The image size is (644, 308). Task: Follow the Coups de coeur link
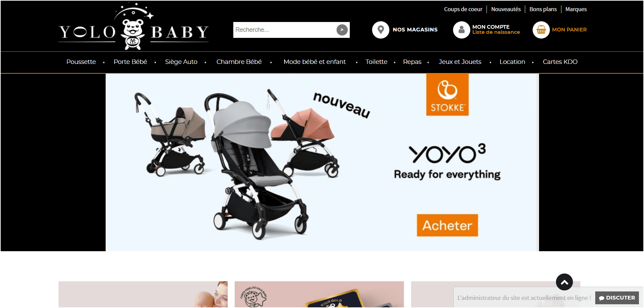463,9
